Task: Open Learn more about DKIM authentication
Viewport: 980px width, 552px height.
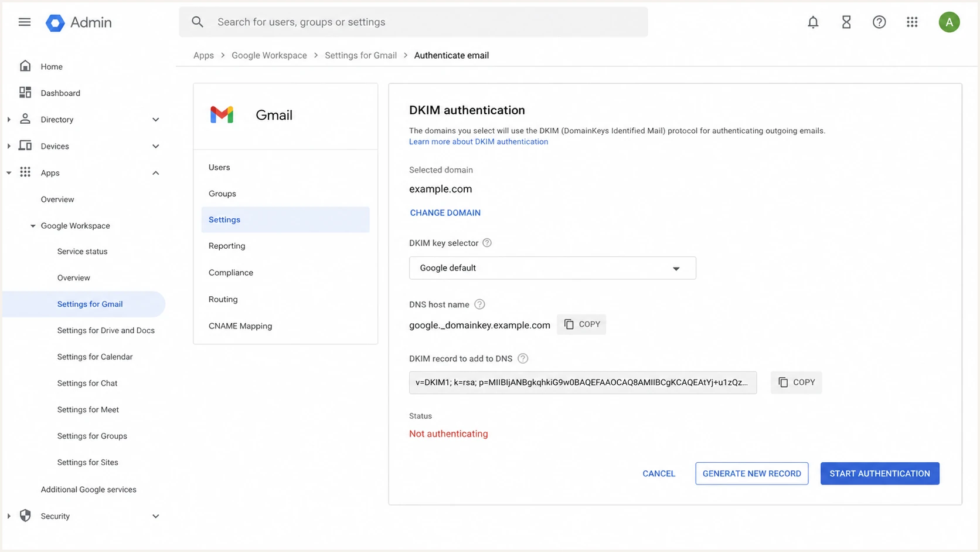Action: click(x=478, y=141)
